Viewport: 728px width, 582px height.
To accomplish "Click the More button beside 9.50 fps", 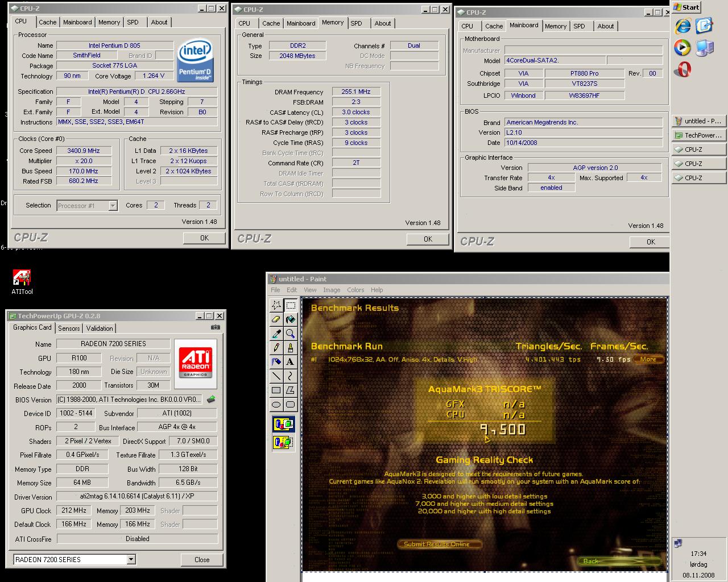I will click(x=648, y=359).
